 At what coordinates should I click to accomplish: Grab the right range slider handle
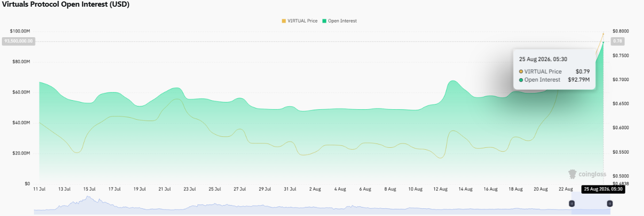click(x=610, y=204)
